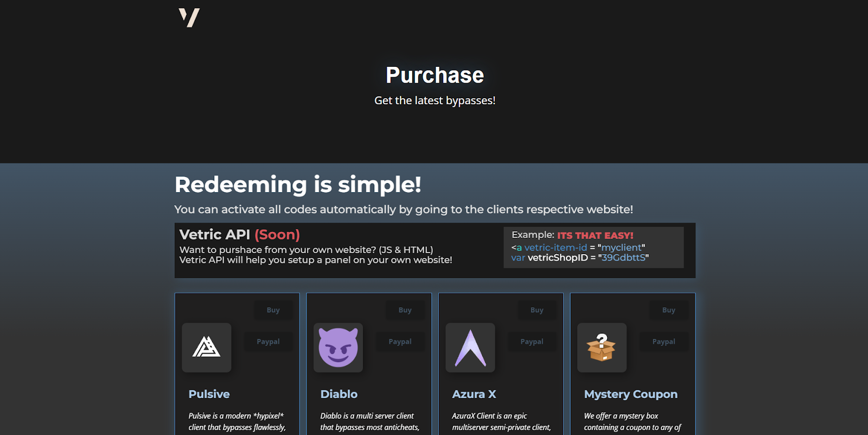Choose Paypal on the Diablo card

coord(400,342)
